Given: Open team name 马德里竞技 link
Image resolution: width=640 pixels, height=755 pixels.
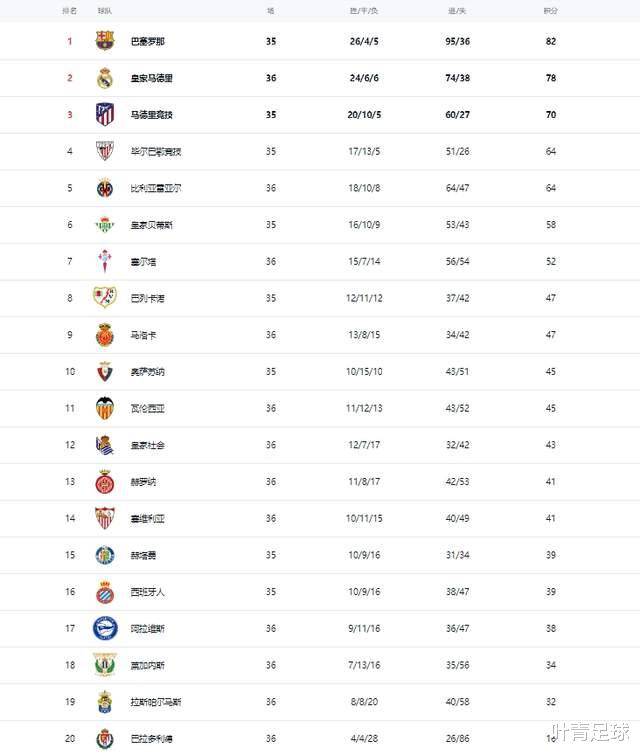Looking at the screenshot, I should [152, 115].
